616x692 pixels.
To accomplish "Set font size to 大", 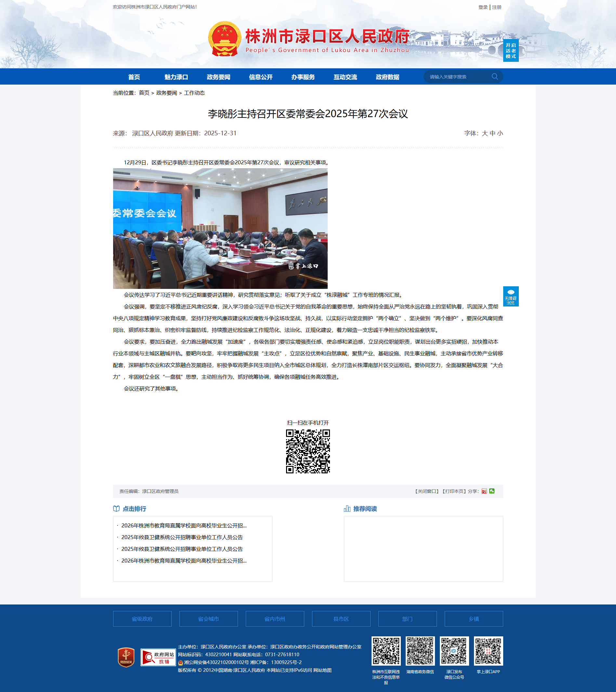I will pyautogui.click(x=485, y=133).
